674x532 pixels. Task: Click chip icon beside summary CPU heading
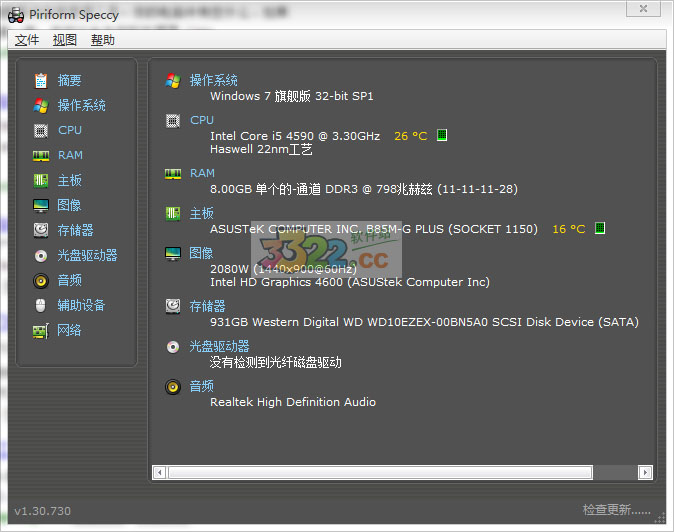tap(173, 121)
